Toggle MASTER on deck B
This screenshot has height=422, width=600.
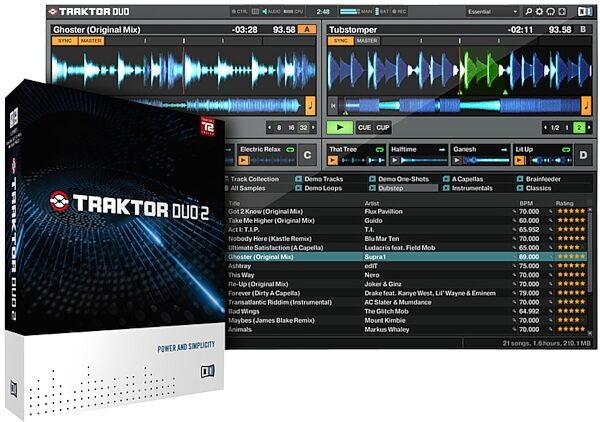pos(367,41)
